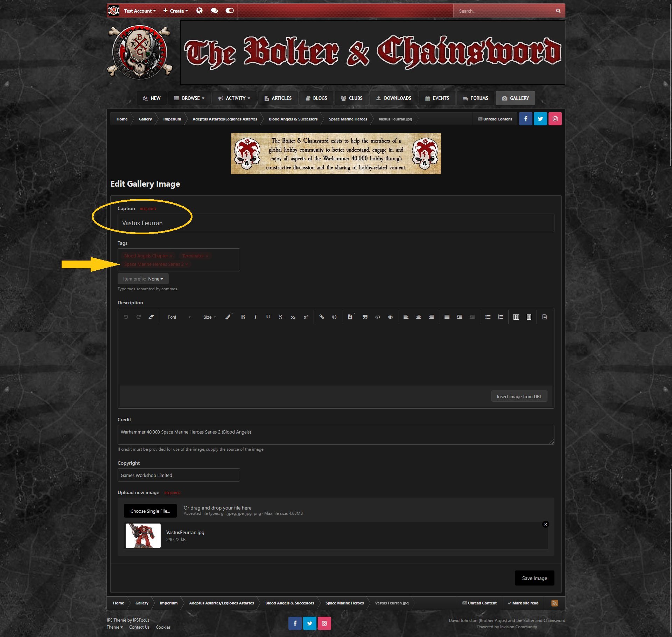Open the Downloads navigation item
Viewport: 672px width, 637px height.
[x=394, y=98]
